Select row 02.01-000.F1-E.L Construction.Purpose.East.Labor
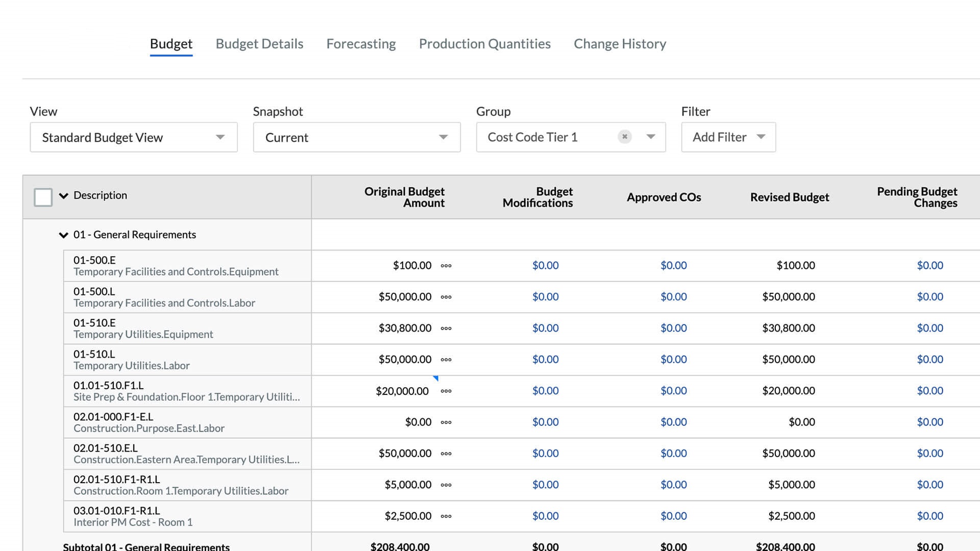Image resolution: width=980 pixels, height=551 pixels. click(187, 422)
